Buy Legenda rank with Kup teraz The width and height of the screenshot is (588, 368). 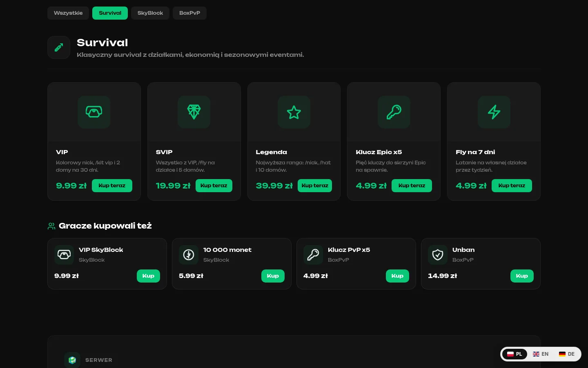[x=315, y=186]
